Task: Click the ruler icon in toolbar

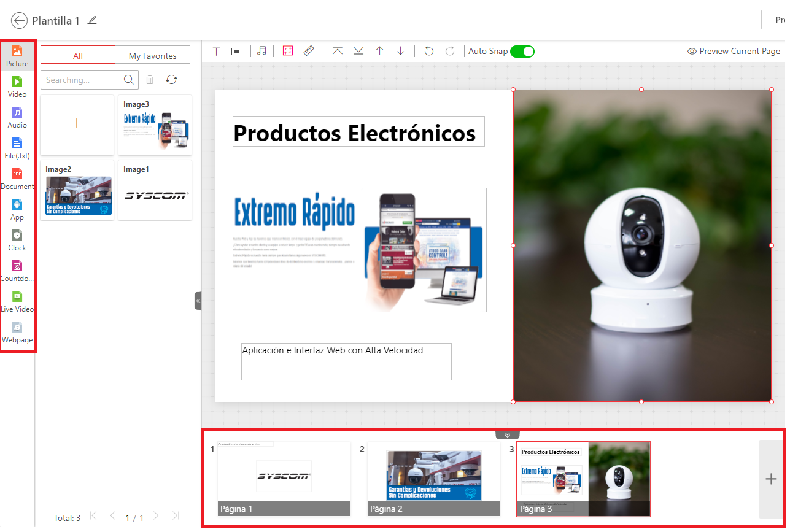Action: (x=309, y=51)
